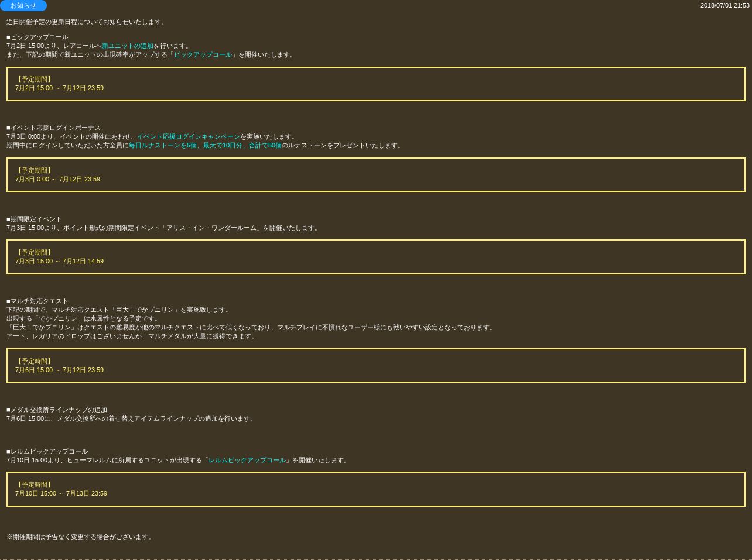
Task: Click period text 7月3日 0:00 ～ 7月12日 23:59
Action: (x=57, y=180)
